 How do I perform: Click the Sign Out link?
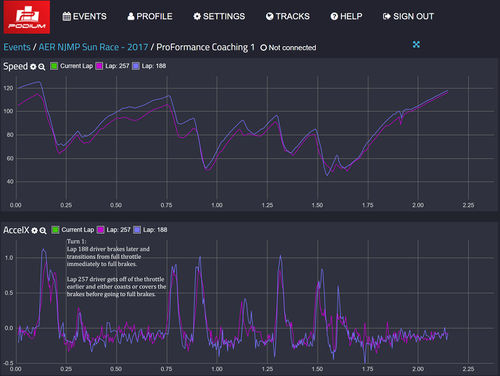click(408, 16)
